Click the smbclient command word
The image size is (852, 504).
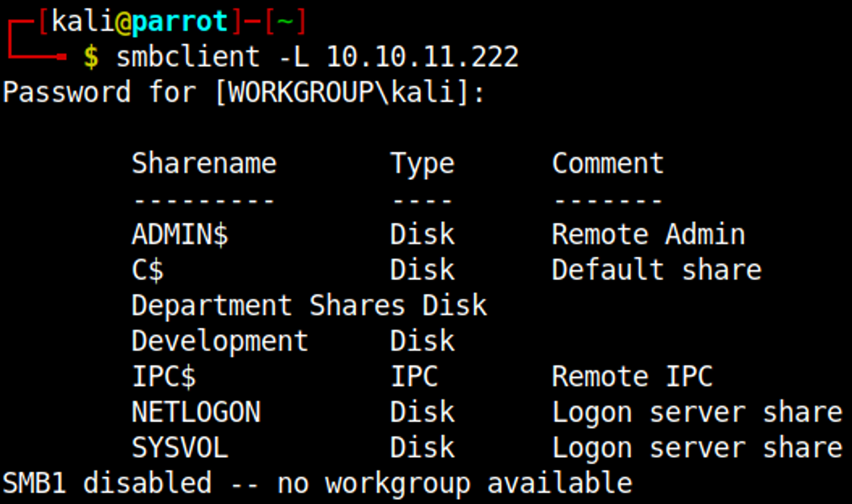tap(187, 57)
